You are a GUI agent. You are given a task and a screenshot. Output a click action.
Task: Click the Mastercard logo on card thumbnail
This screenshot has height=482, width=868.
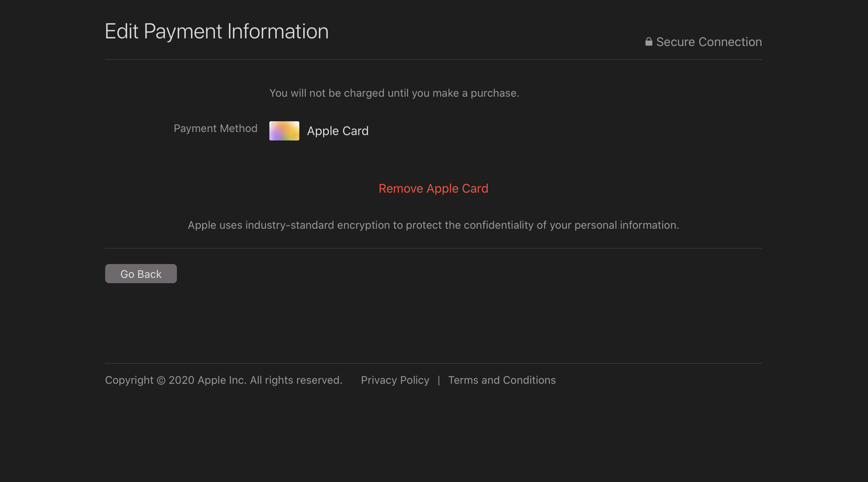pyautogui.click(x=295, y=137)
